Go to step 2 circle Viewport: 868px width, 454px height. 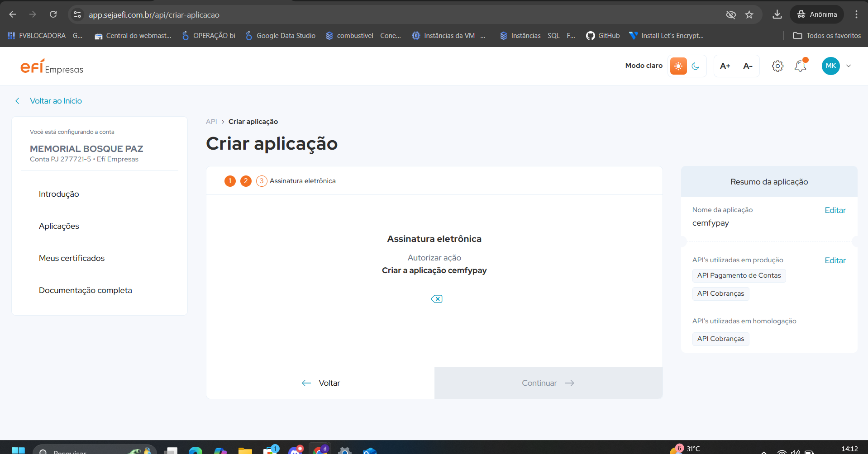tap(246, 181)
